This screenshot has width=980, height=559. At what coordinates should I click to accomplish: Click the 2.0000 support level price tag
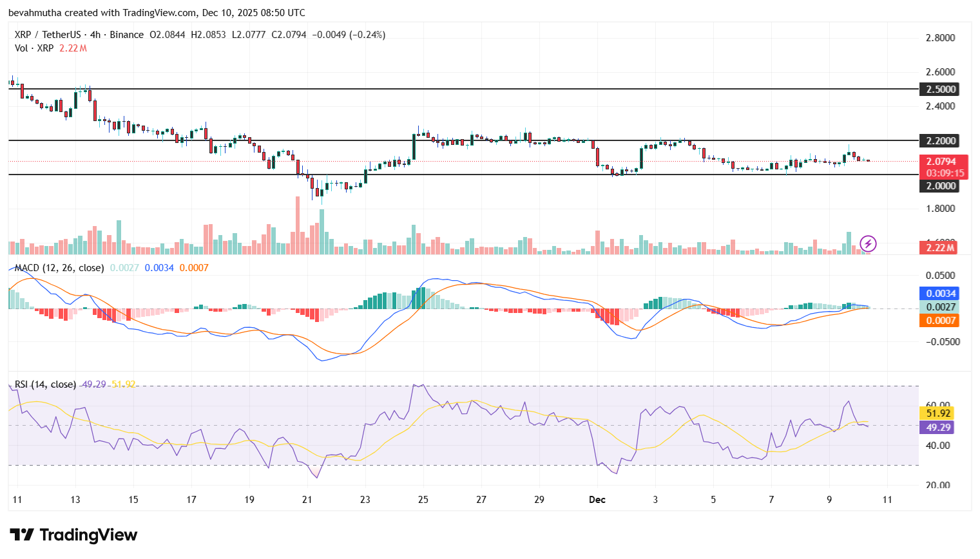click(941, 186)
